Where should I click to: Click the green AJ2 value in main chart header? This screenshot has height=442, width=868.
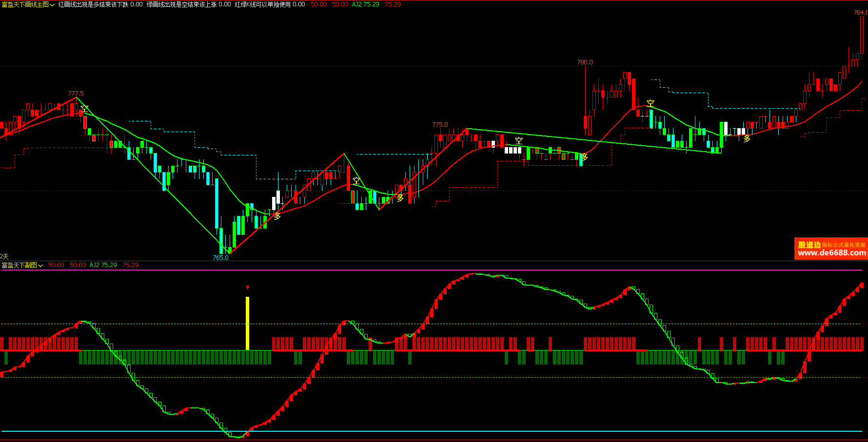pyautogui.click(x=365, y=4)
